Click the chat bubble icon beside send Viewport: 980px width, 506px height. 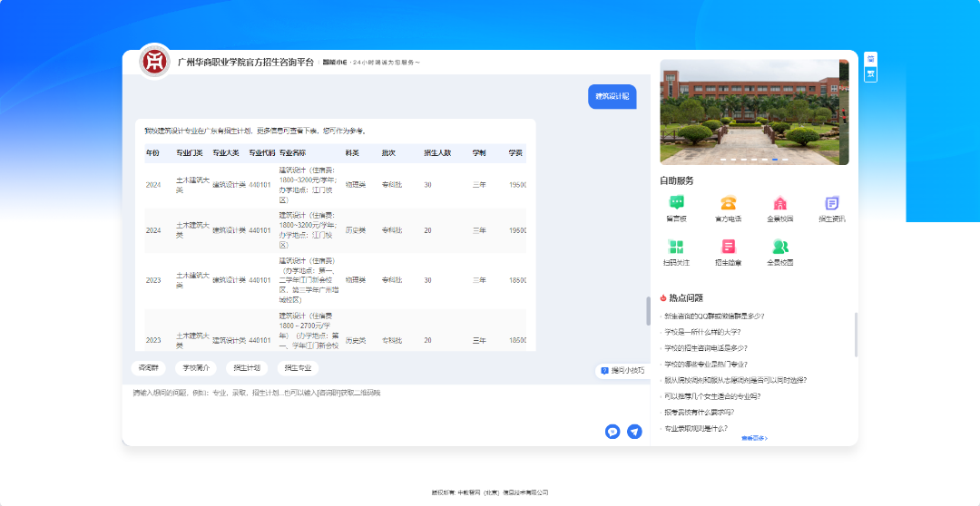tap(612, 432)
